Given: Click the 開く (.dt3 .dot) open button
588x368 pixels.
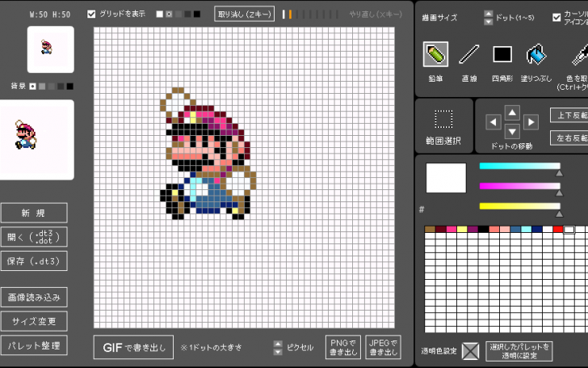Looking at the screenshot, I should (34, 237).
